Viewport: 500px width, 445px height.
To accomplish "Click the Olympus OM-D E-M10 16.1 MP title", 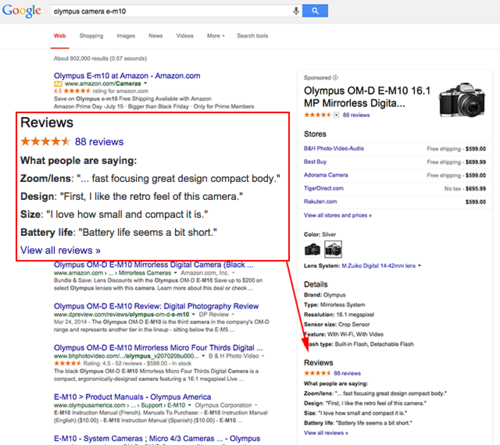I will pos(367,97).
